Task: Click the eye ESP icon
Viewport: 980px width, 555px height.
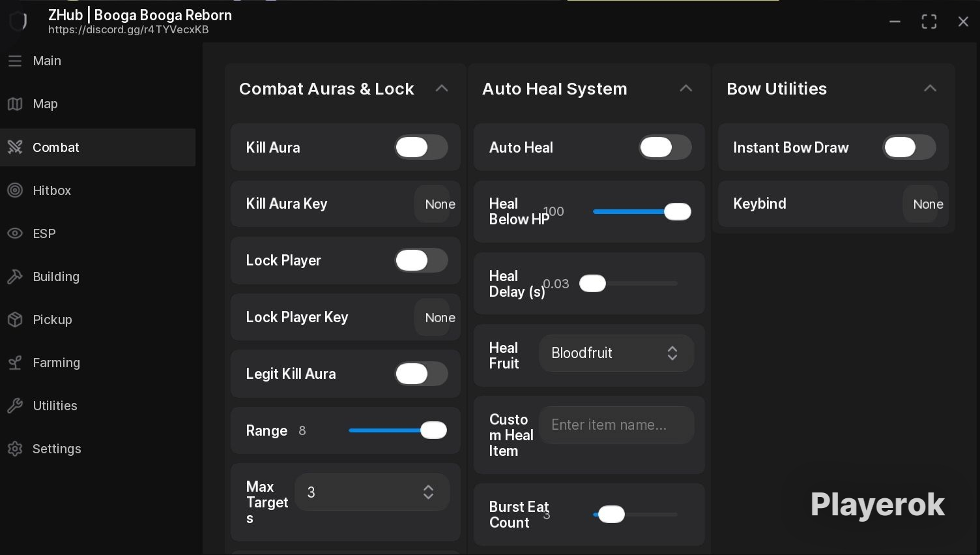Action: click(15, 233)
